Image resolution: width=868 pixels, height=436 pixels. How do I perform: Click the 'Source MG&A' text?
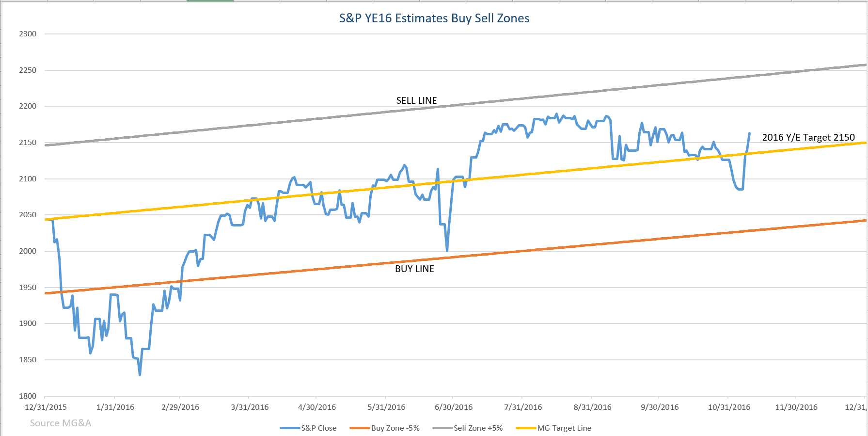61,423
